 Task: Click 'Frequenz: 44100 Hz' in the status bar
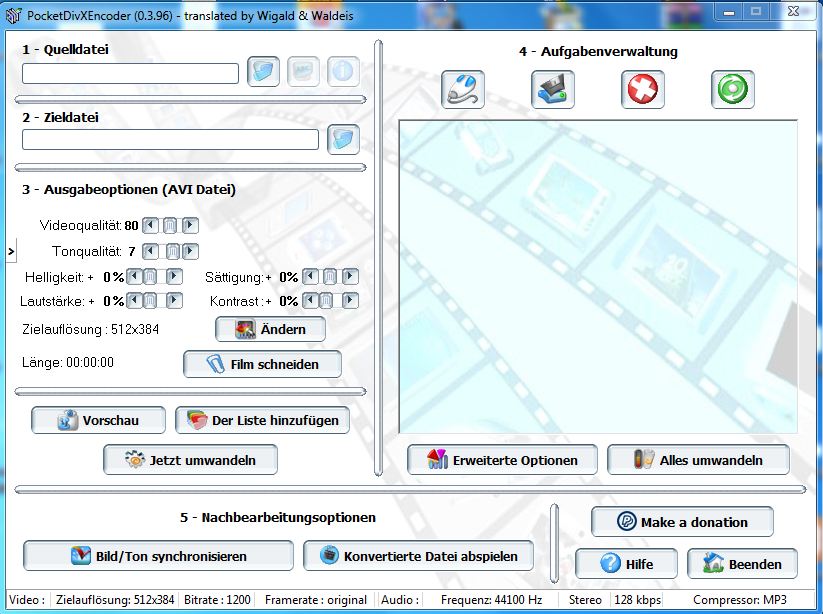click(491, 600)
